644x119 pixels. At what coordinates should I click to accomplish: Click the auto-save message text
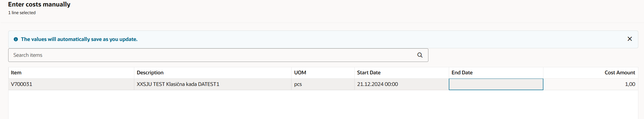coord(79,39)
